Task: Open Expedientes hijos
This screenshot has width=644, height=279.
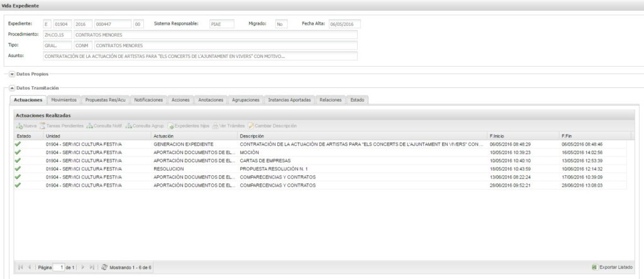Action: pyautogui.click(x=189, y=126)
